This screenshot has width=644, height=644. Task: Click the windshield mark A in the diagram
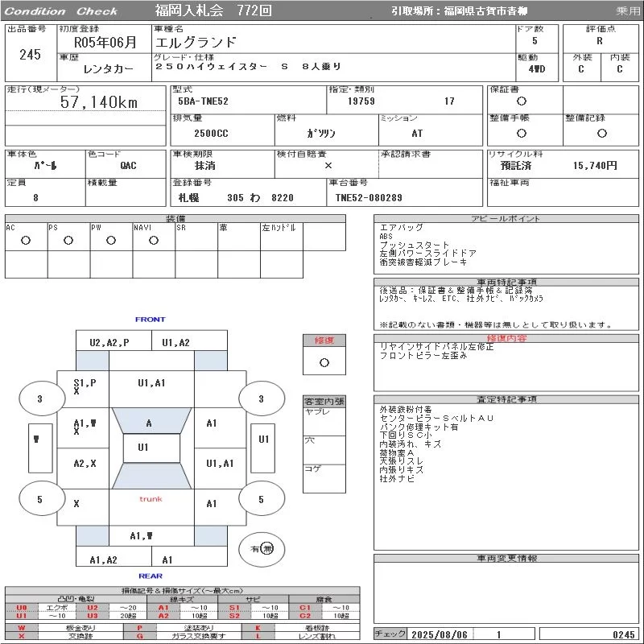point(149,423)
